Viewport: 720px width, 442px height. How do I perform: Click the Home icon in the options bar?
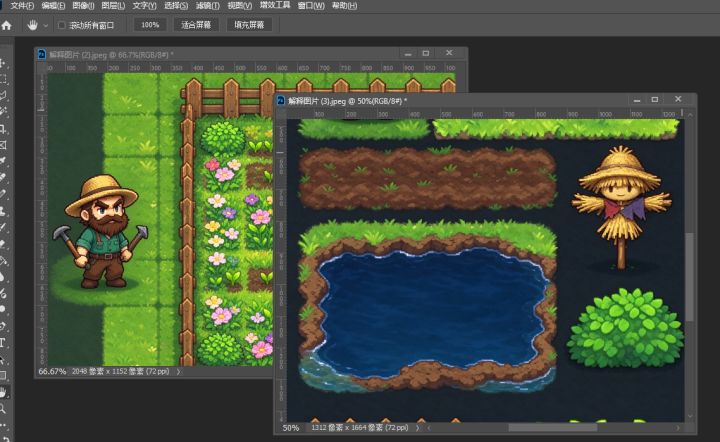6,25
